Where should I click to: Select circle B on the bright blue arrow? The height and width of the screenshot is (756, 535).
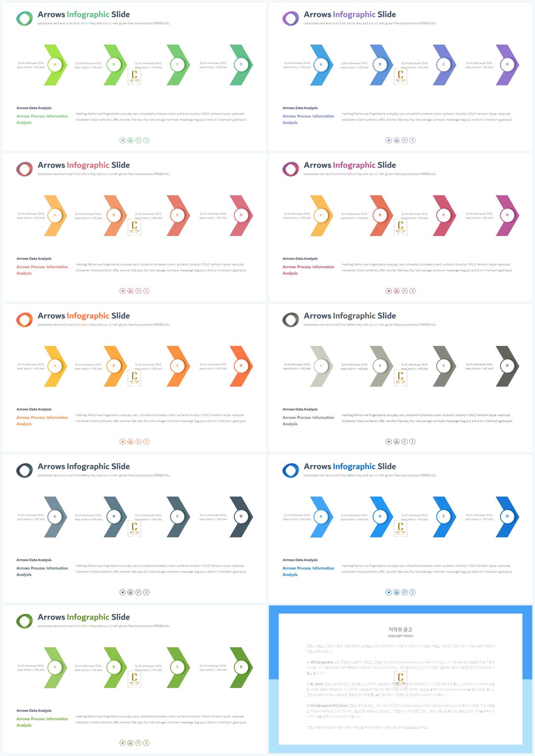(380, 517)
